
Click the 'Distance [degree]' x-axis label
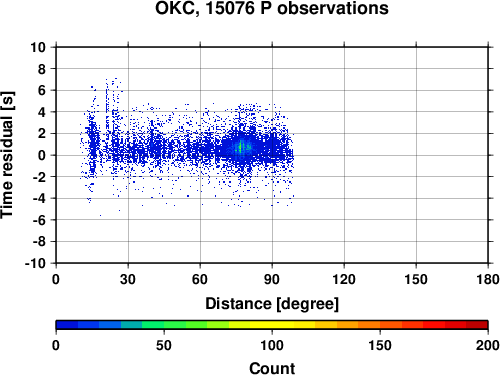(272, 304)
